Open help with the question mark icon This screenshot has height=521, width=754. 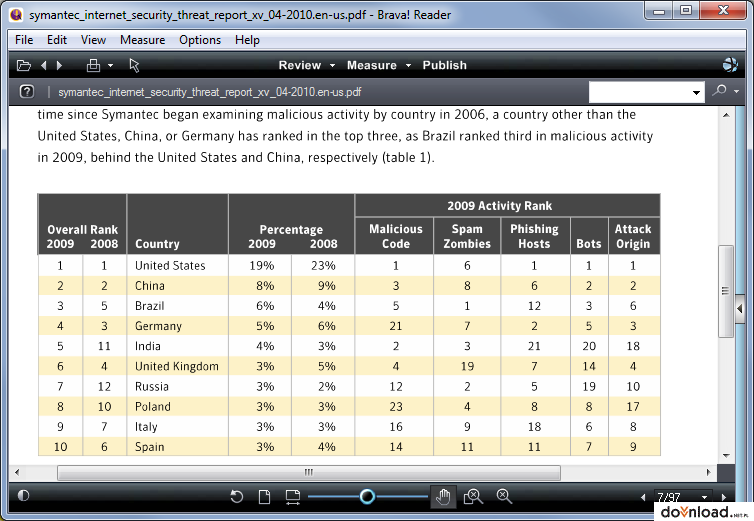[x=27, y=91]
